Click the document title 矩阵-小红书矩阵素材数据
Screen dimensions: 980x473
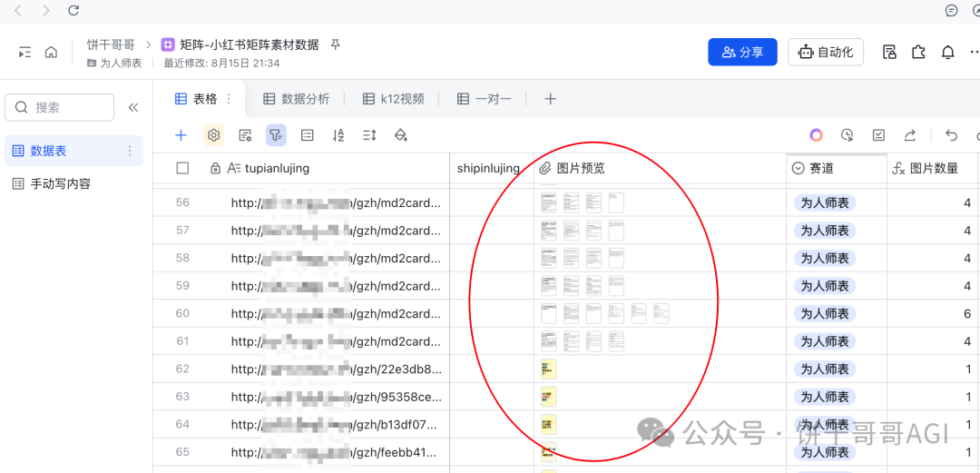250,44
